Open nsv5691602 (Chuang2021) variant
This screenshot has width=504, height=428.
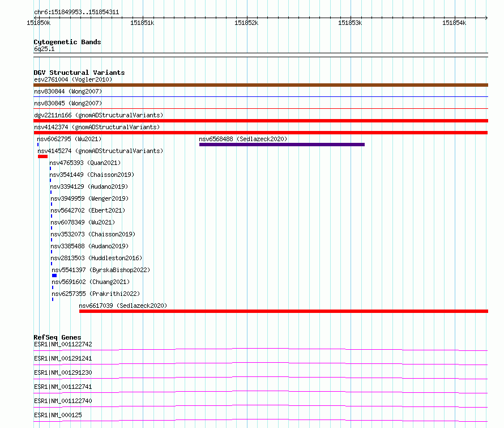tap(91, 282)
